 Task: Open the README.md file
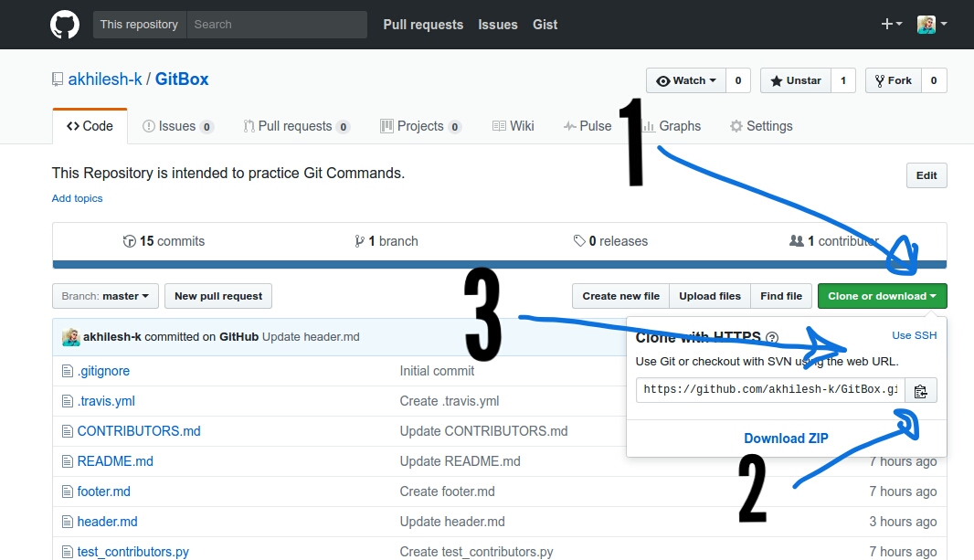pyautogui.click(x=115, y=461)
